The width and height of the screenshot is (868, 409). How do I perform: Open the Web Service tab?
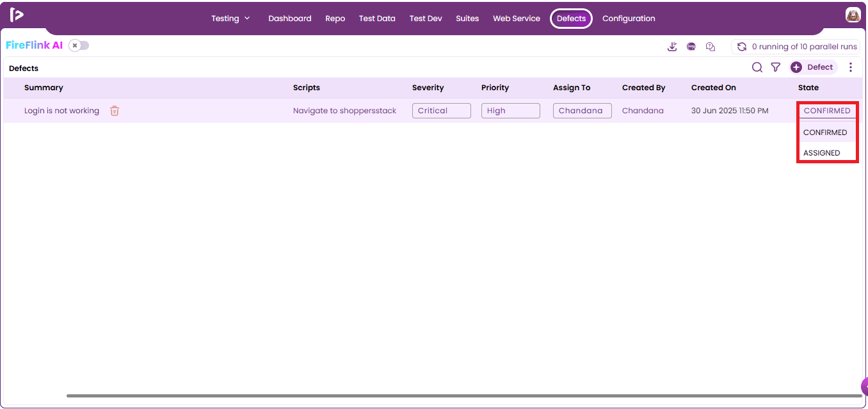pyautogui.click(x=517, y=19)
